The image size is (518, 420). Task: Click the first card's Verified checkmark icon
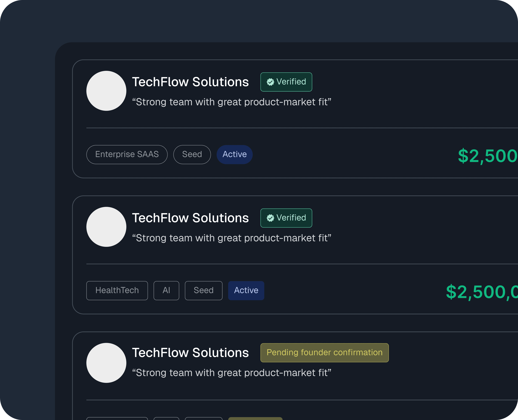270,82
